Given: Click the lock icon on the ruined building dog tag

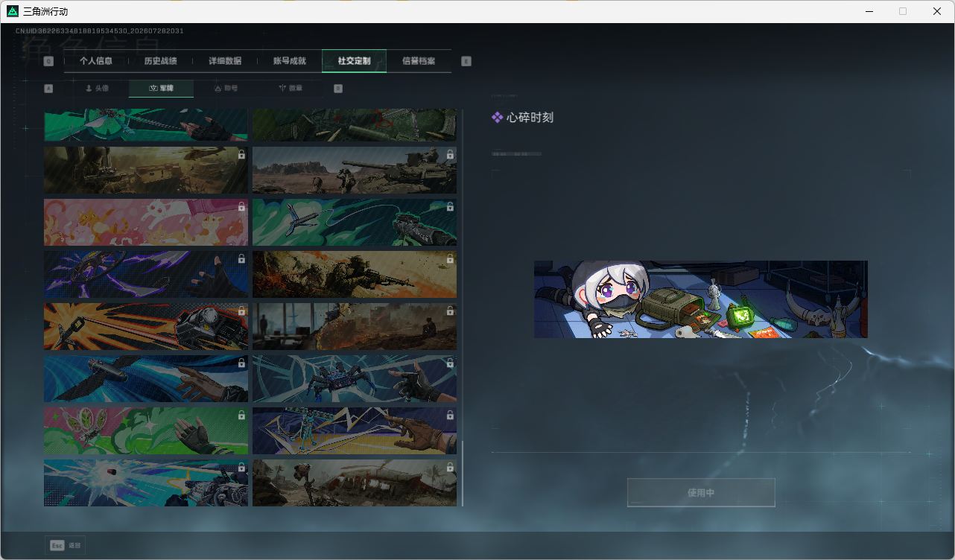Looking at the screenshot, I should pos(450,468).
